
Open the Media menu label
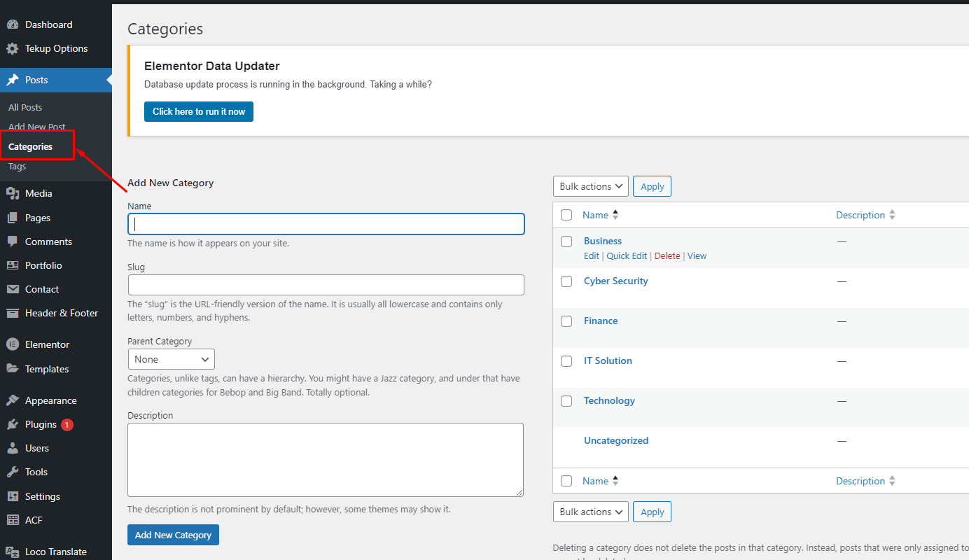[39, 193]
